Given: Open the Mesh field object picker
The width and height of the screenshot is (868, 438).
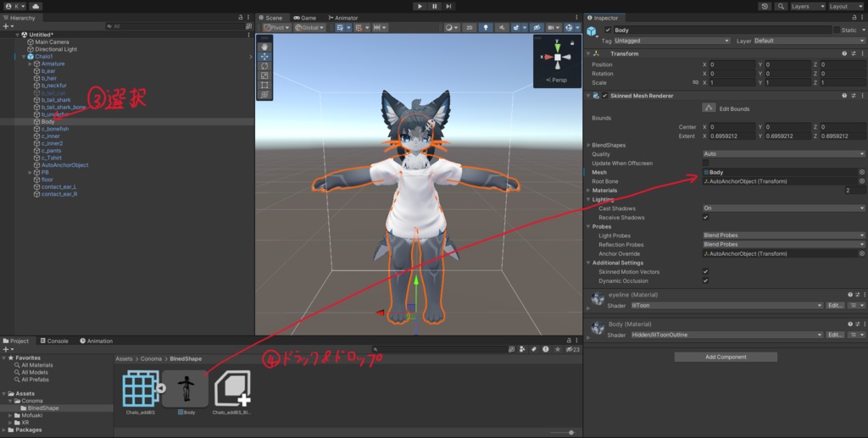Looking at the screenshot, I should point(861,172).
